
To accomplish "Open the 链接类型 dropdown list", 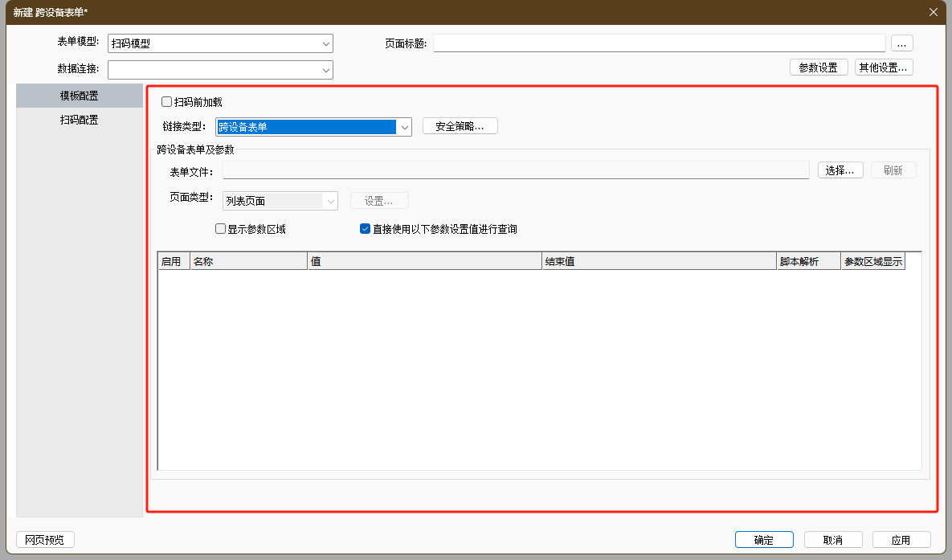I will [404, 127].
